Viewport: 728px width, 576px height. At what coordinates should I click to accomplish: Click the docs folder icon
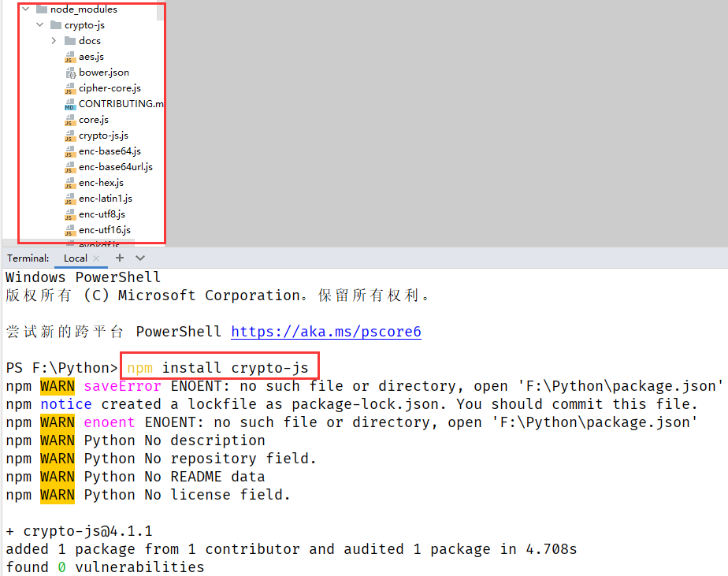point(70,41)
